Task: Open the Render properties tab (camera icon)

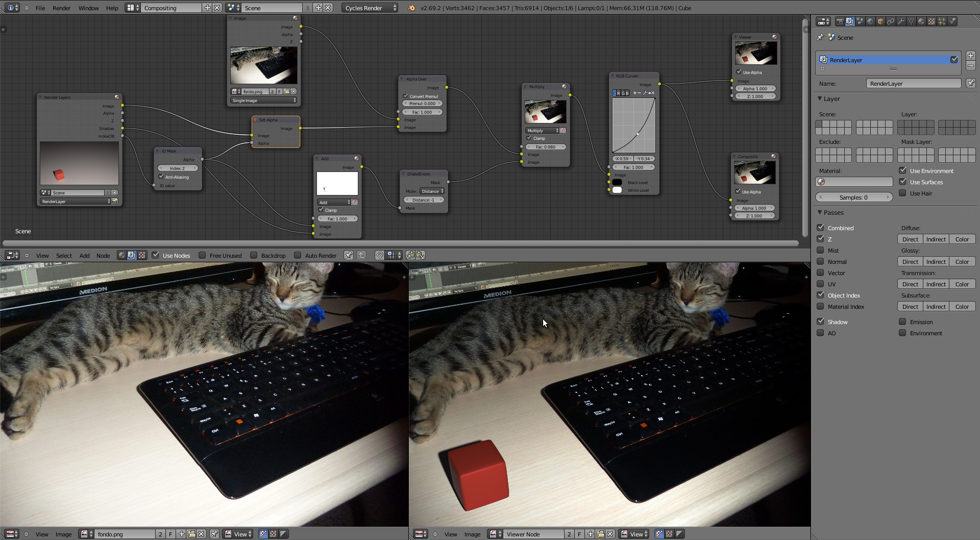Action: pos(840,21)
